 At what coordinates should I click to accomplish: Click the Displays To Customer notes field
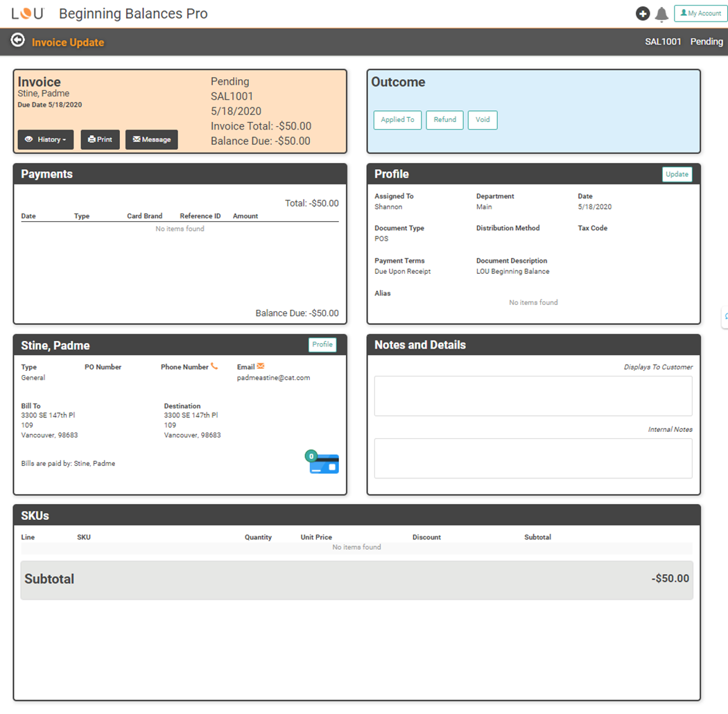533,396
